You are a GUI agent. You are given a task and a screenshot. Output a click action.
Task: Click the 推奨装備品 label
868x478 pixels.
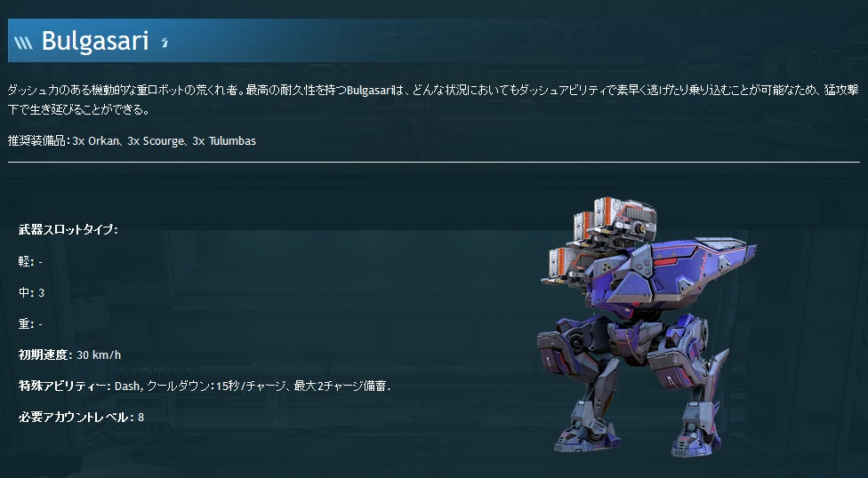click(x=39, y=141)
